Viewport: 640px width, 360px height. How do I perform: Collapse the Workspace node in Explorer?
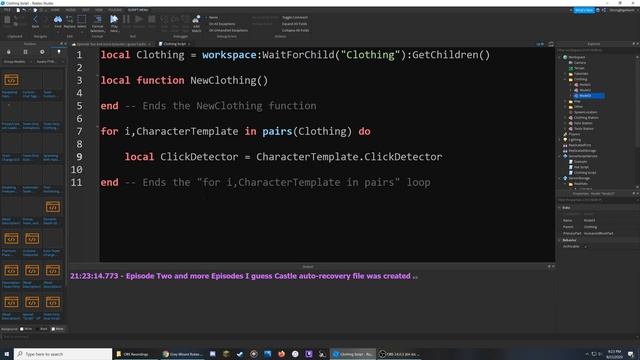[560, 57]
